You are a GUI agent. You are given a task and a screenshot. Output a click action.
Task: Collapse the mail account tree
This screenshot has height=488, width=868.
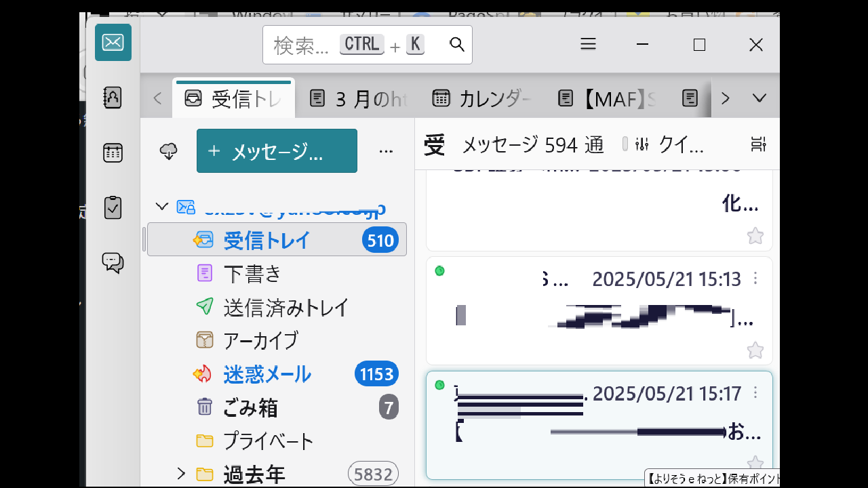pyautogui.click(x=161, y=206)
